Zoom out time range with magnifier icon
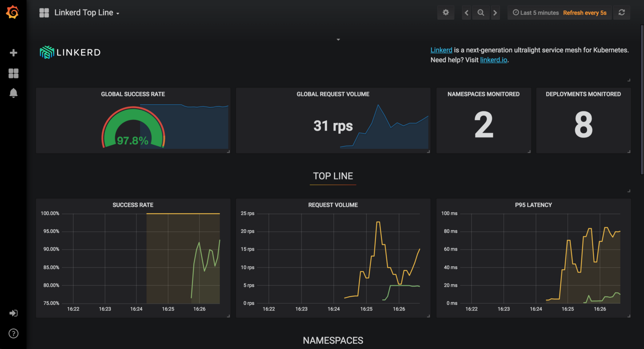The height and width of the screenshot is (349, 644). click(481, 12)
